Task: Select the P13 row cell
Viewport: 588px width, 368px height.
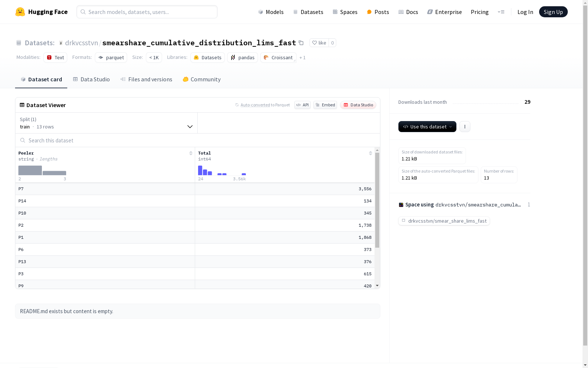Action: [x=105, y=262]
